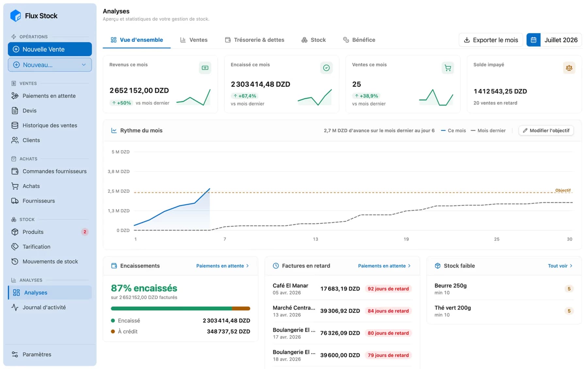Click the Café El Manar overdue invoice
588x369 pixels.
(342, 289)
